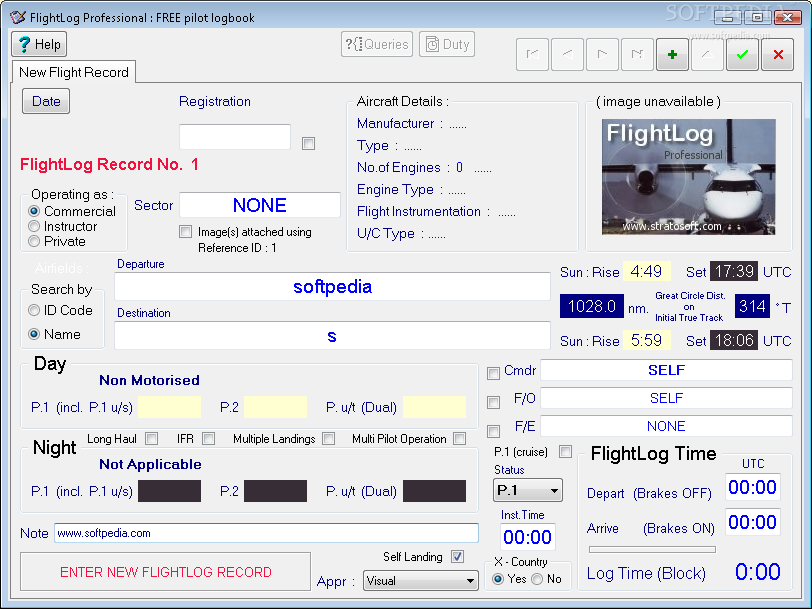Click Inst.Time 00:00 field
This screenshot has height=609, width=812.
[528, 537]
